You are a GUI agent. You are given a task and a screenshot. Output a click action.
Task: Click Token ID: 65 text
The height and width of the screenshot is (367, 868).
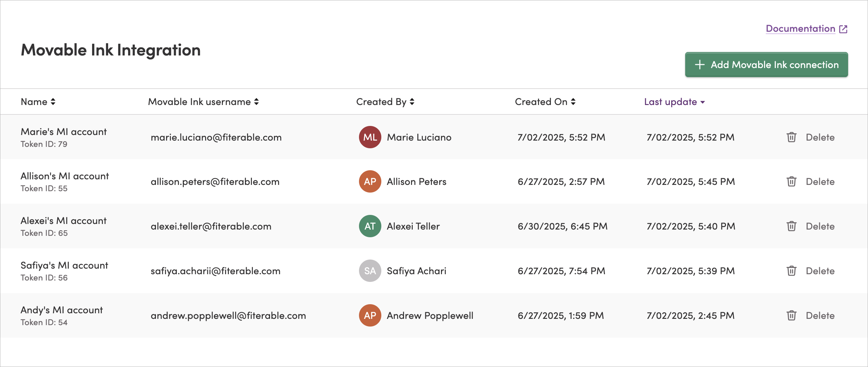click(x=44, y=233)
